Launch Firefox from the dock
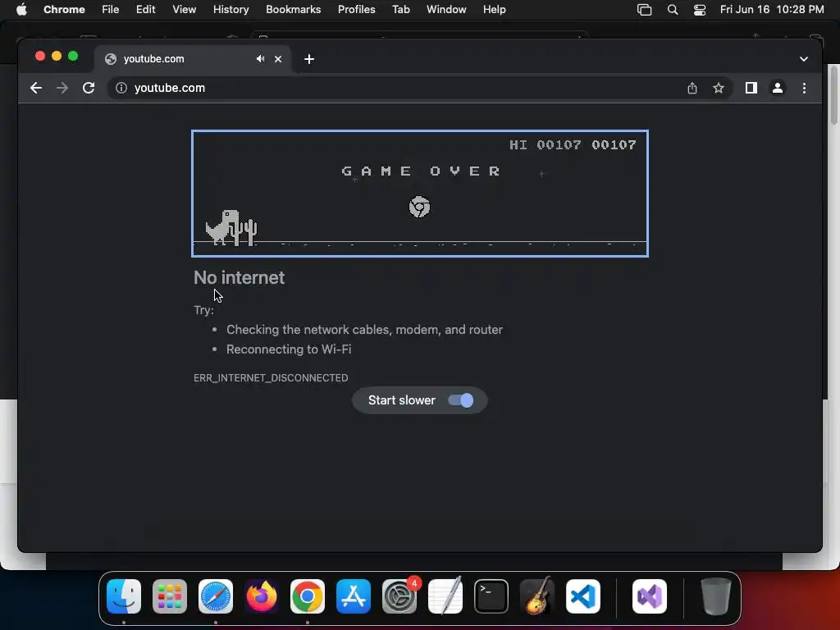840x630 pixels. click(262, 596)
